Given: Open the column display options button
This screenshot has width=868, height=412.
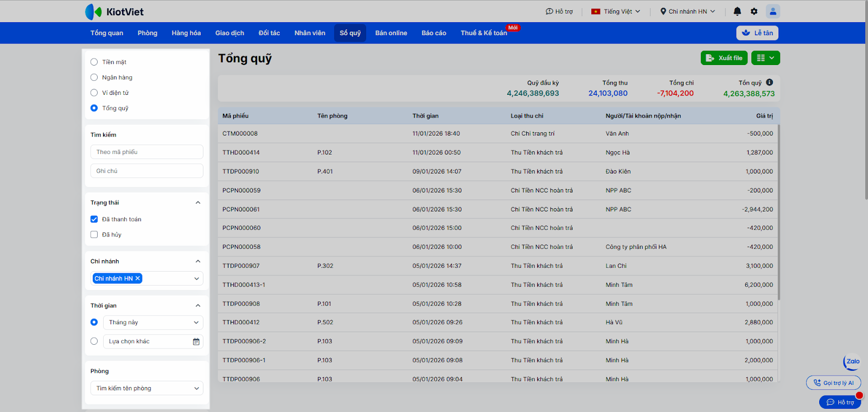Looking at the screenshot, I should (765, 58).
